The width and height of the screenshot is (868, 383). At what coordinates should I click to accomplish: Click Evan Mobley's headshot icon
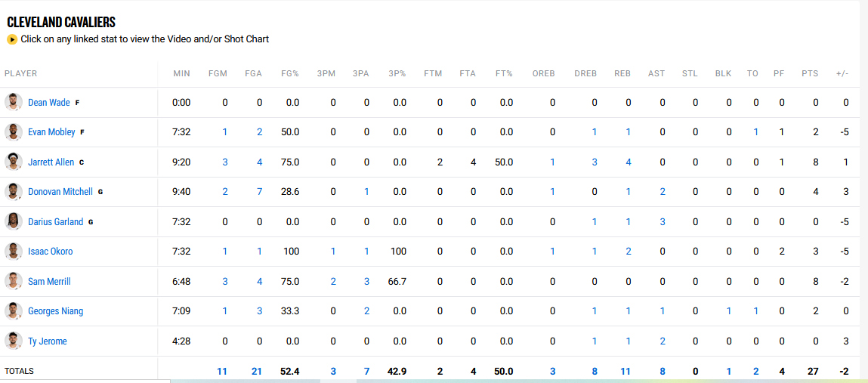[x=14, y=132]
